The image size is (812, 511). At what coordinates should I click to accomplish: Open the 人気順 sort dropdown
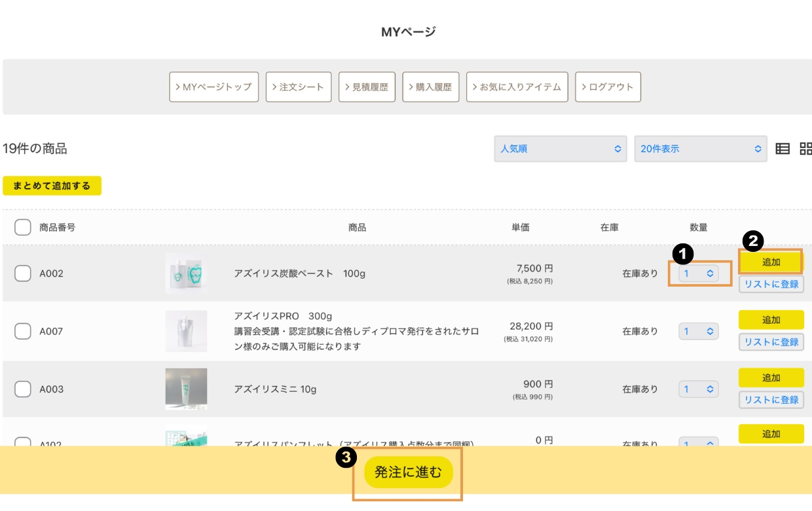pos(561,149)
